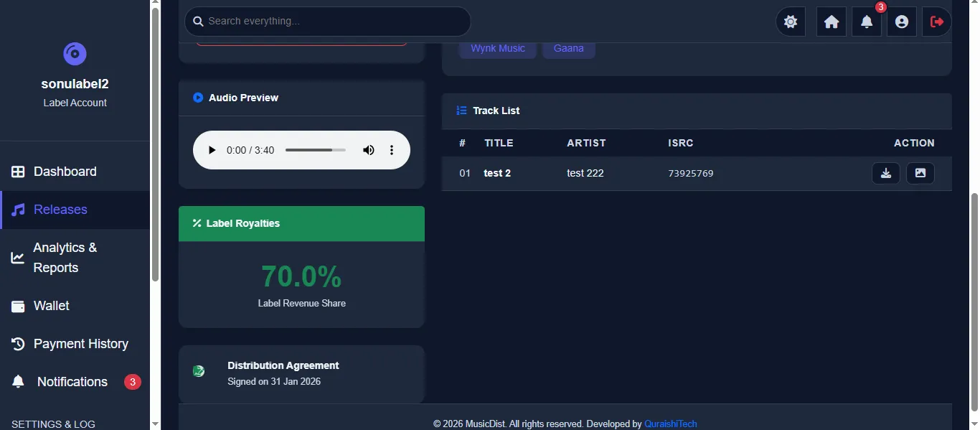The width and height of the screenshot is (980, 430).
Task: Click the Signed on 31 Jan 2026 text
Action: [x=274, y=381]
